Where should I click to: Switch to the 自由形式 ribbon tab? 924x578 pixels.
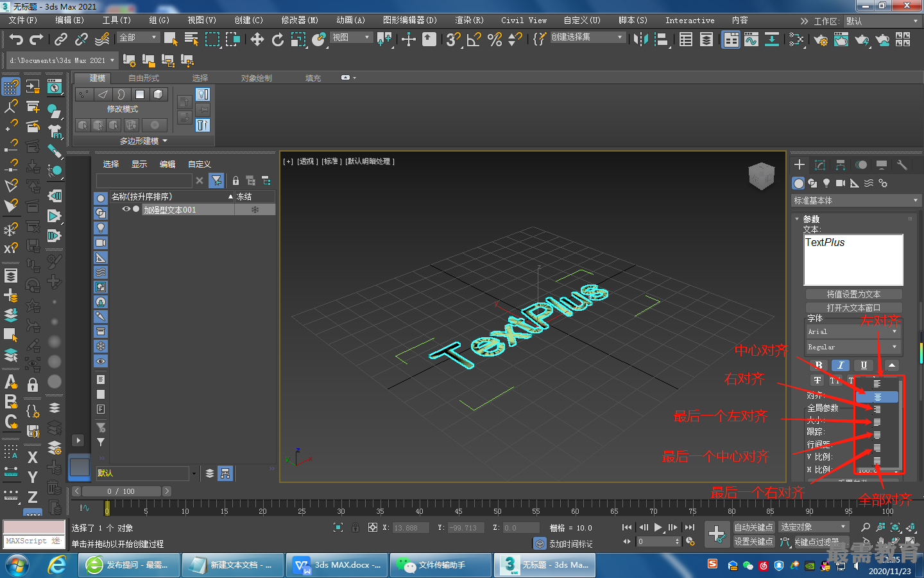tap(144, 78)
